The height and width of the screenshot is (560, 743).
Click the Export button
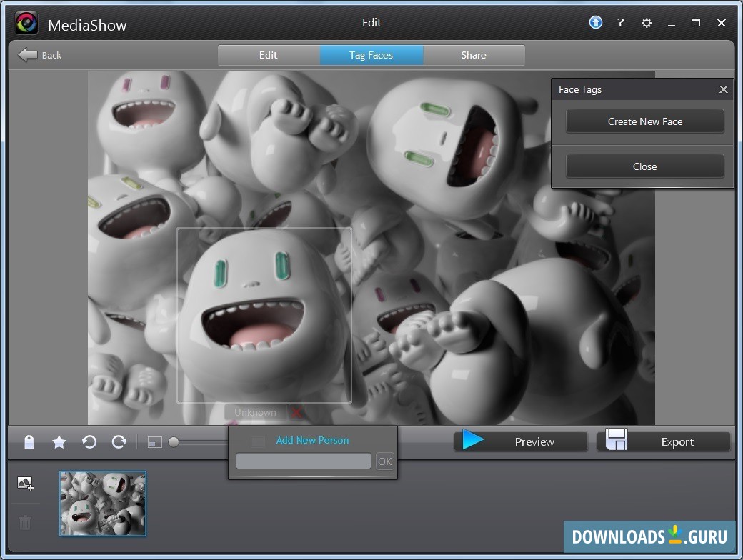(664, 441)
